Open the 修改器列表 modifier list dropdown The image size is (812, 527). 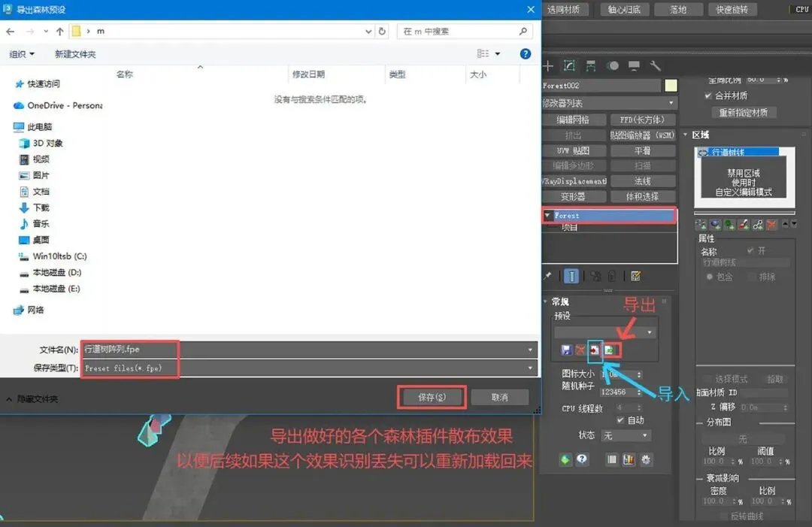[609, 103]
